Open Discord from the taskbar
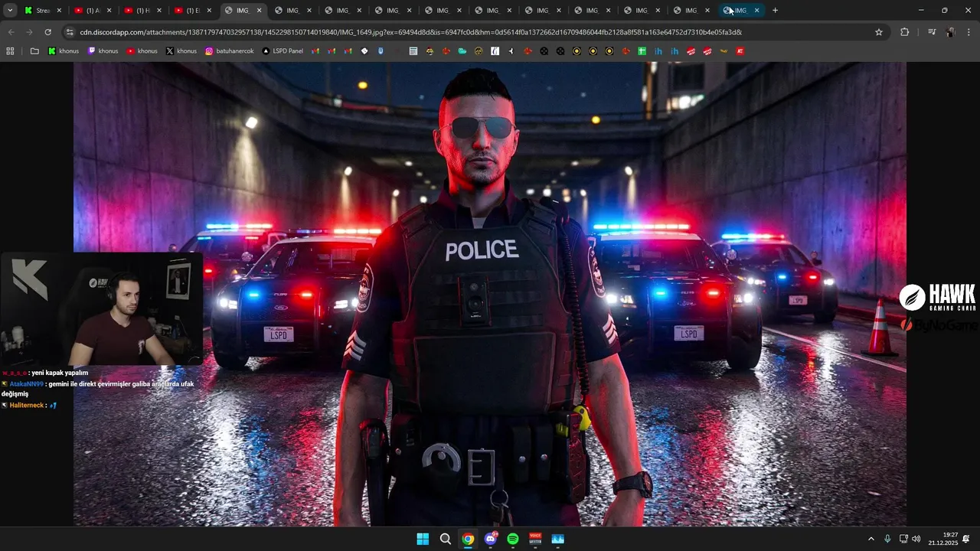This screenshot has width=980, height=551. click(x=491, y=539)
